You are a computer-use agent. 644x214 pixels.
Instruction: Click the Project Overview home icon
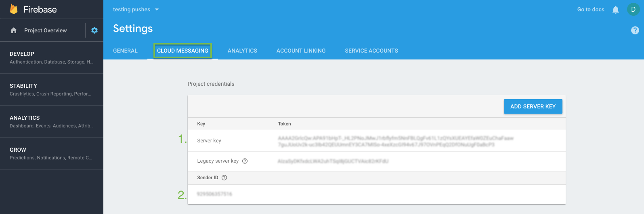pos(14,30)
